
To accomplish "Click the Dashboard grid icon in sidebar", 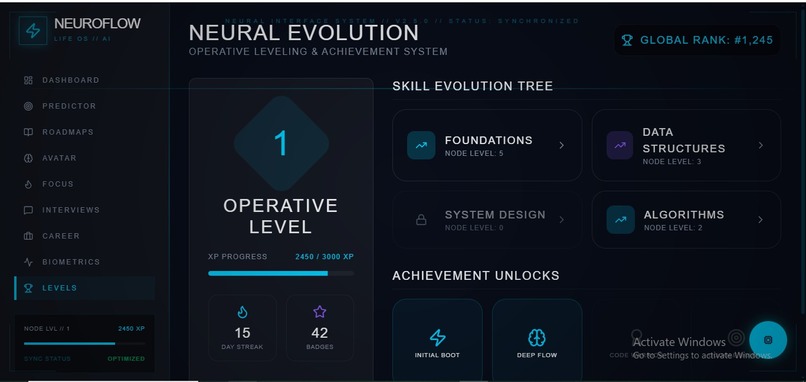I will click(x=28, y=80).
